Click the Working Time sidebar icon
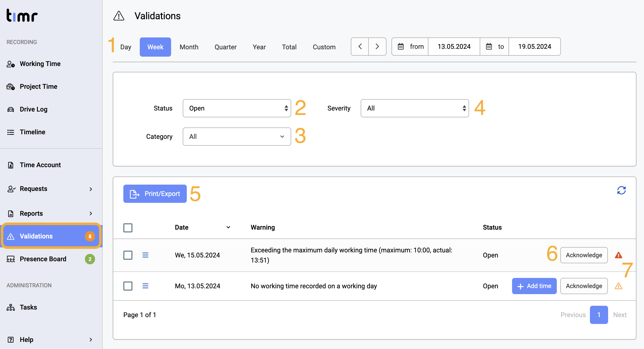Viewport: 644px width, 349px height. tap(11, 64)
